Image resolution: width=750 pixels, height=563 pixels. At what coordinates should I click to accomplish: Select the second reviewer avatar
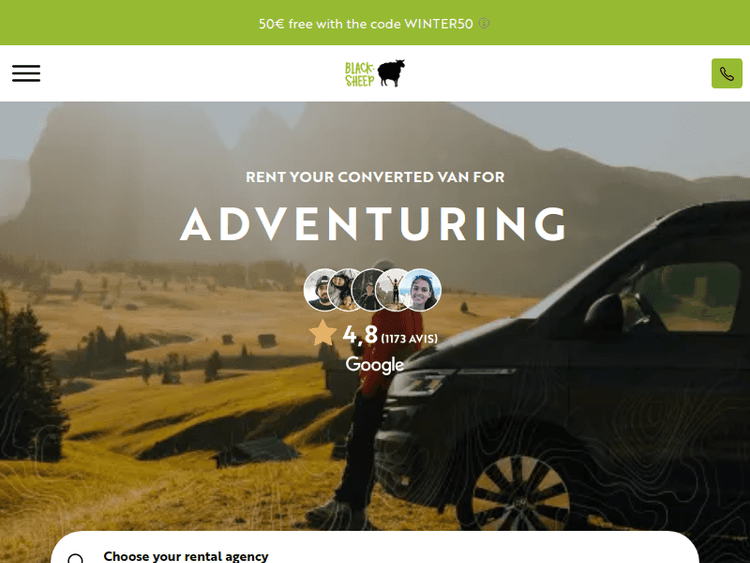tap(344, 290)
